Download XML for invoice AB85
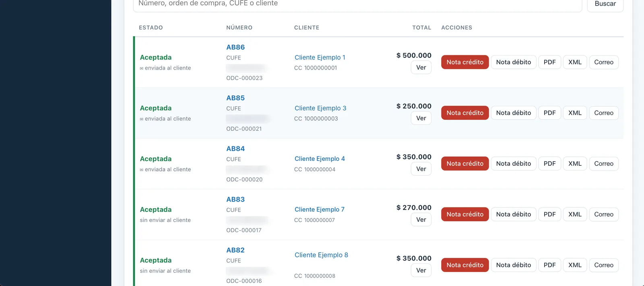 pyautogui.click(x=575, y=113)
